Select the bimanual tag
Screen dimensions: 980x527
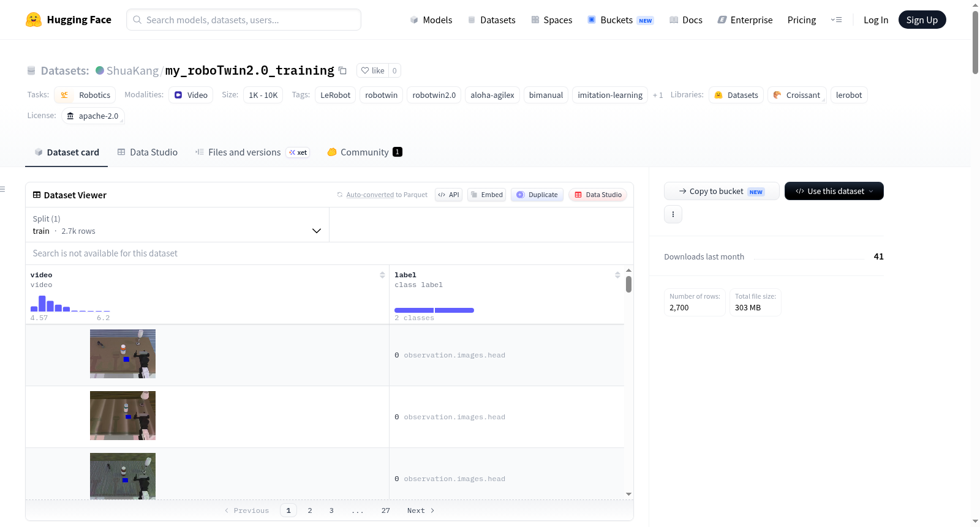tap(546, 95)
